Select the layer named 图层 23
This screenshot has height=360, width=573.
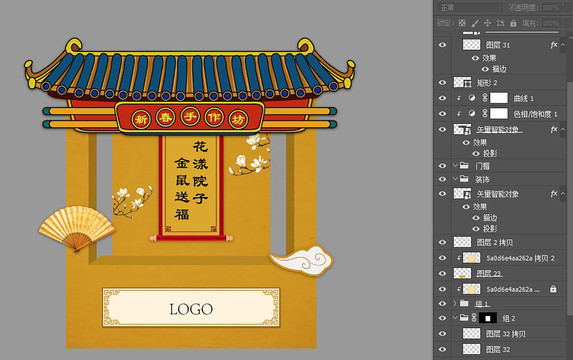tap(489, 273)
